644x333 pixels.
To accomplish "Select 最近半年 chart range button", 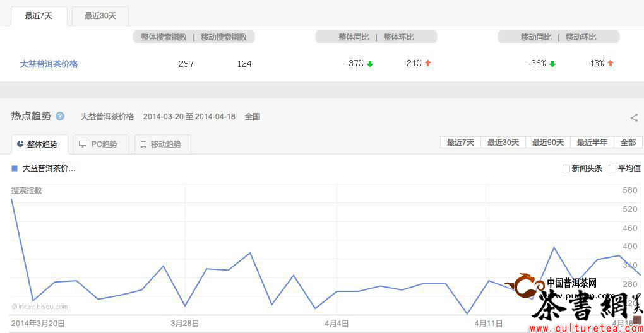I will [592, 143].
